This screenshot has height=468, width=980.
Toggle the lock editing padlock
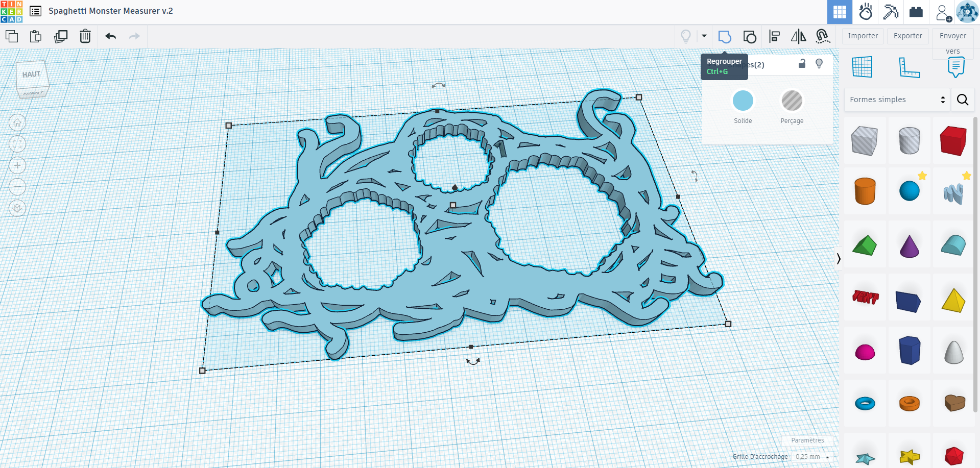click(x=802, y=63)
